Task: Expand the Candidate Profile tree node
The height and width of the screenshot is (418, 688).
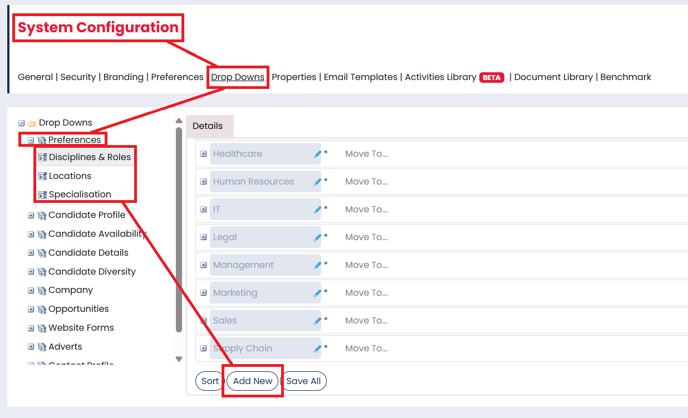Action: (x=31, y=215)
